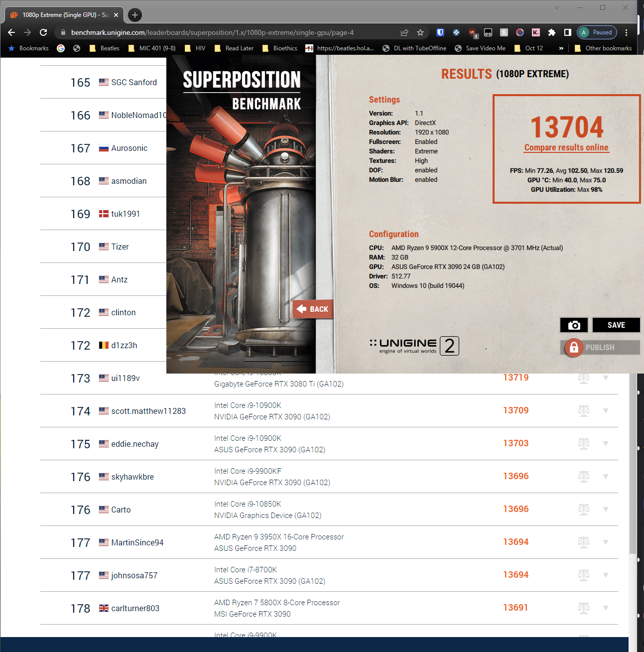Go back using browser back arrow

tap(11, 32)
